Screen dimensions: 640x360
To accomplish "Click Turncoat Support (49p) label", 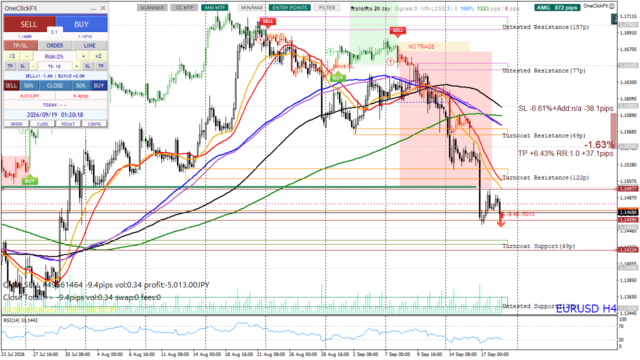I will coord(538,246).
